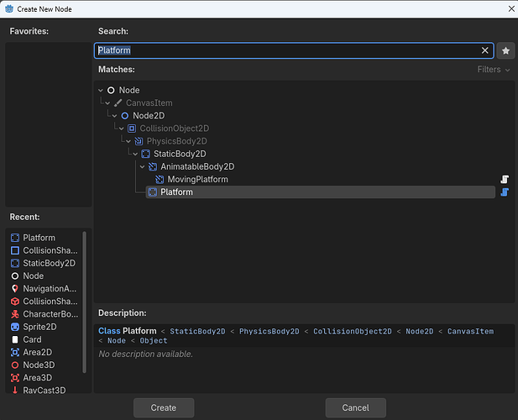Click the script icon on MovingPlatform row
Viewport: 518px width, 420px height.
(x=505, y=179)
